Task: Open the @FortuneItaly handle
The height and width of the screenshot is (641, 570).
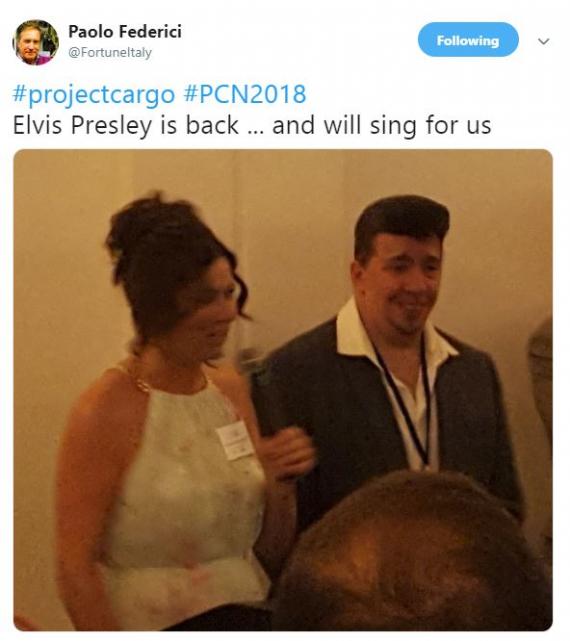Action: [110, 53]
